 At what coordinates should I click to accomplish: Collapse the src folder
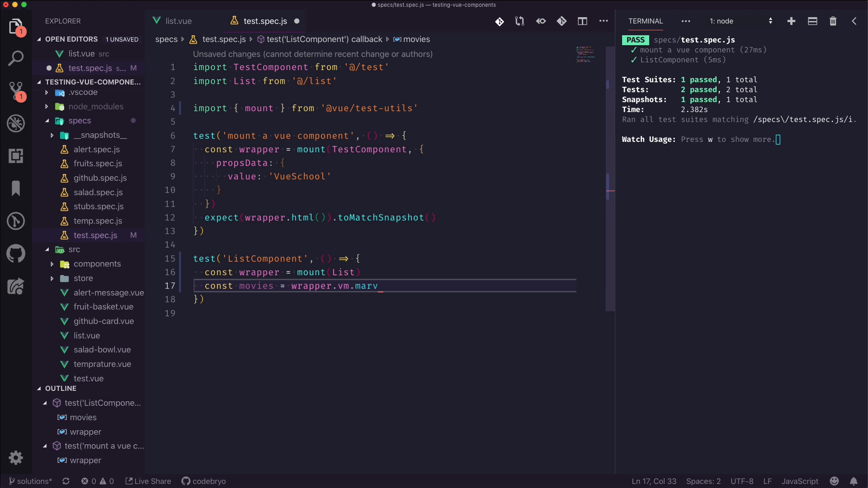47,249
